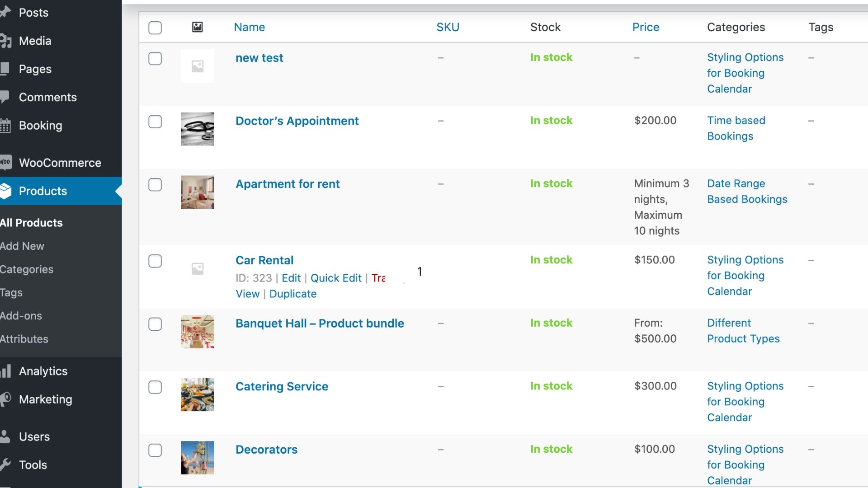
Task: Toggle the select-all checkbox at top
Action: [x=155, y=27]
